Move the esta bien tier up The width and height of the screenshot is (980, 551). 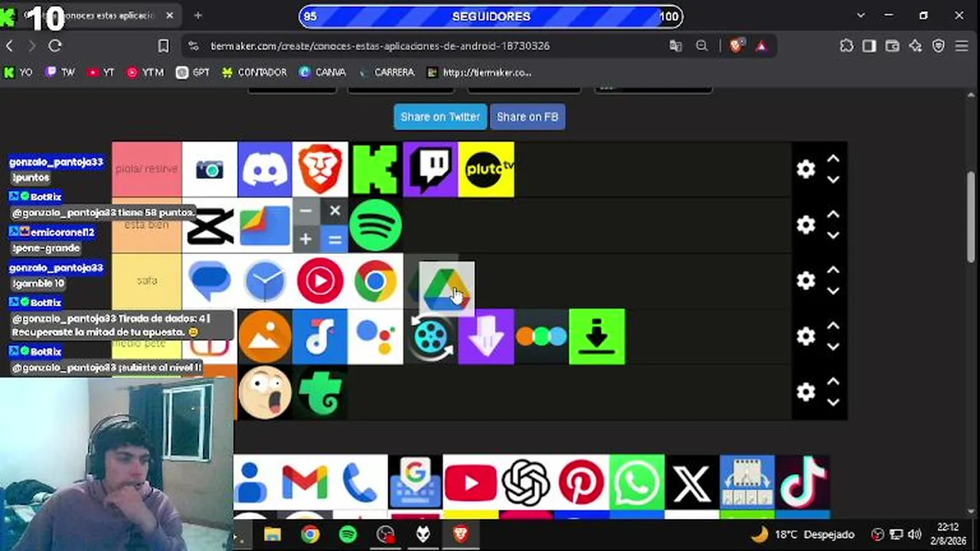(x=833, y=215)
